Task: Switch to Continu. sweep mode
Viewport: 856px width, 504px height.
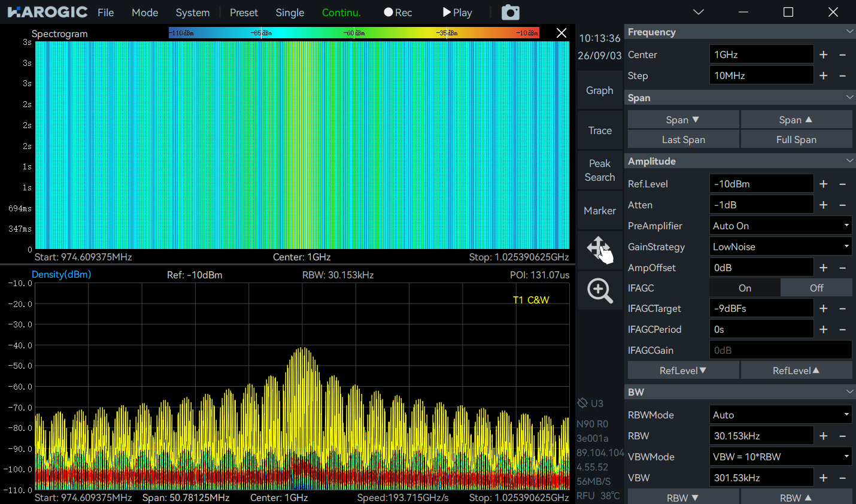Action: [x=341, y=13]
